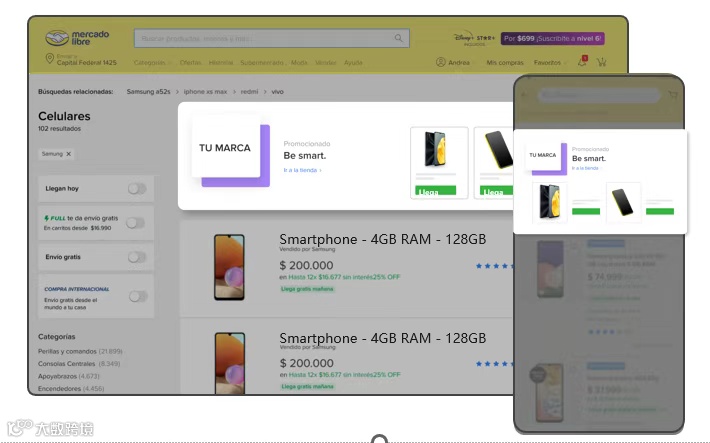Click the second Smartphone listing image
Screen dimensions: 710x443
pos(230,363)
